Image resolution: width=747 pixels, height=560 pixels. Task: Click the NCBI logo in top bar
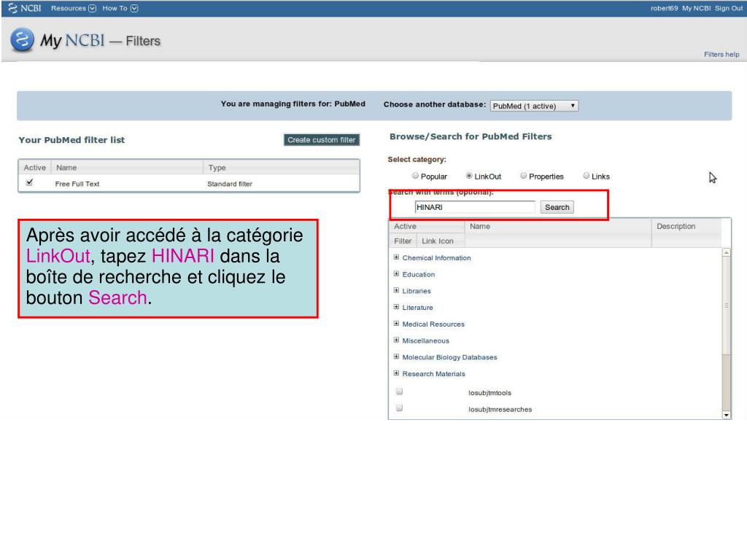tap(25, 8)
